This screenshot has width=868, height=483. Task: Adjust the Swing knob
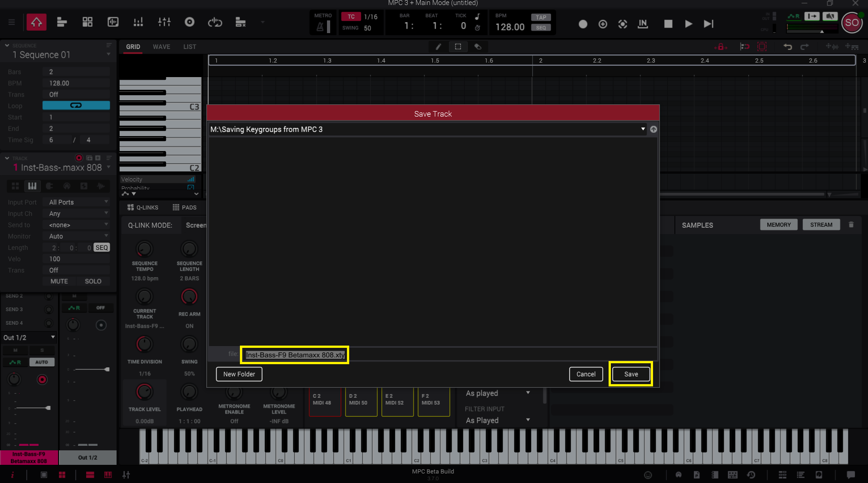tap(189, 344)
